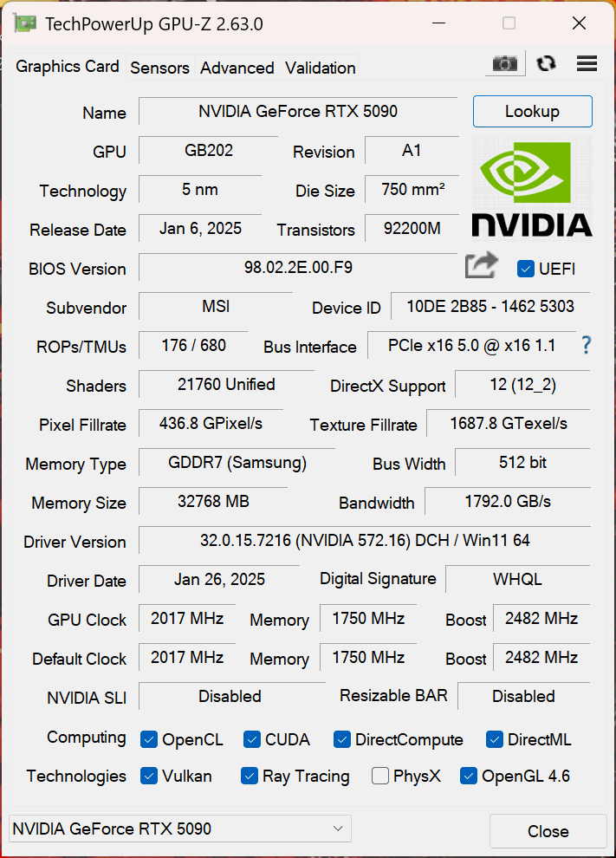
Task: Expand the GPU selection dropdown arrow
Action: (x=338, y=829)
